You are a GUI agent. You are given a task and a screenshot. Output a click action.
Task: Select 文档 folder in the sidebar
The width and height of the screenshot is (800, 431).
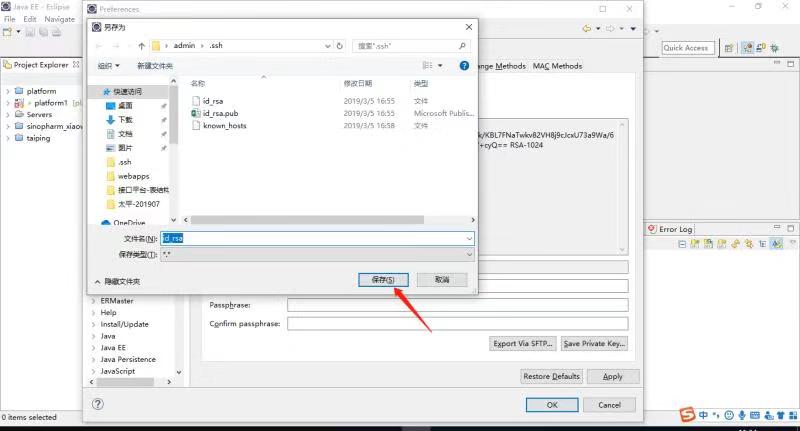click(x=126, y=134)
